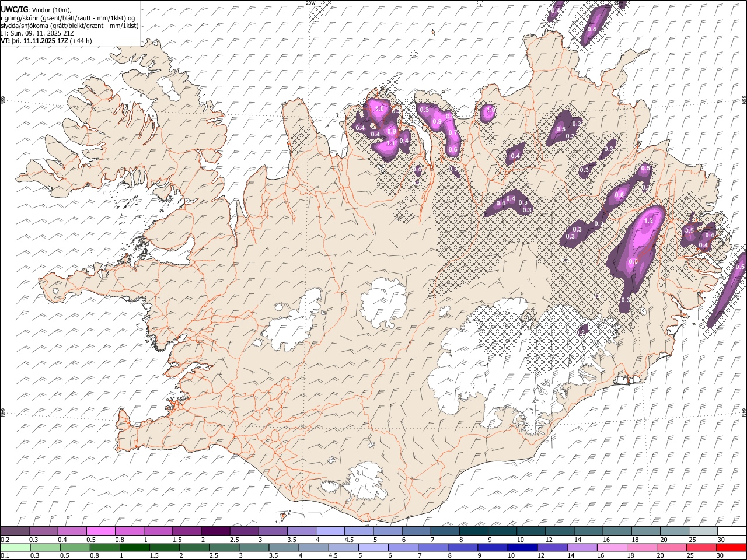Screen dimensions: 747x560
Task: Select the 'rigning/skúrir (grænt/blátt/rautt' legend description line
Action: tap(68, 17)
